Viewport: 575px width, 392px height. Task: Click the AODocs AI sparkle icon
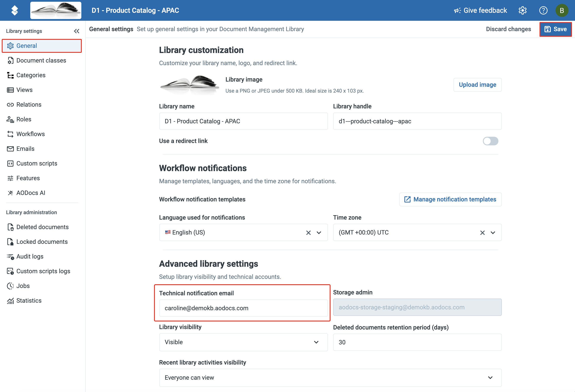pyautogui.click(x=10, y=193)
